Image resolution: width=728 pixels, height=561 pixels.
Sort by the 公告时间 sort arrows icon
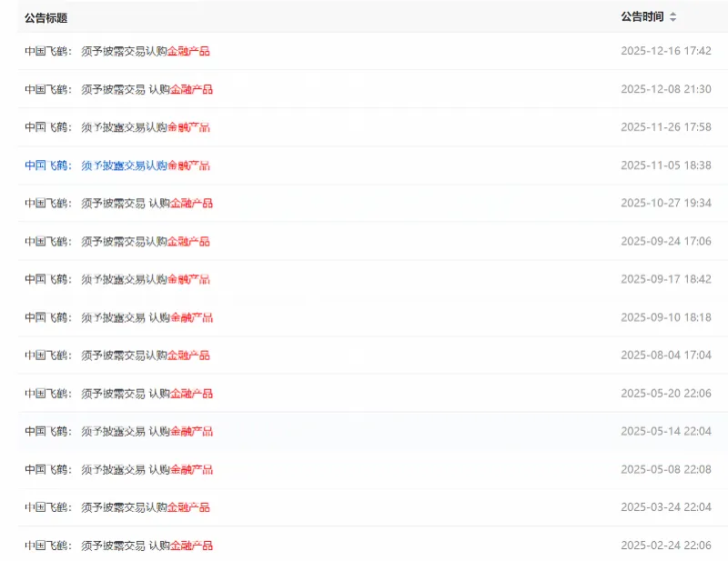tap(672, 17)
